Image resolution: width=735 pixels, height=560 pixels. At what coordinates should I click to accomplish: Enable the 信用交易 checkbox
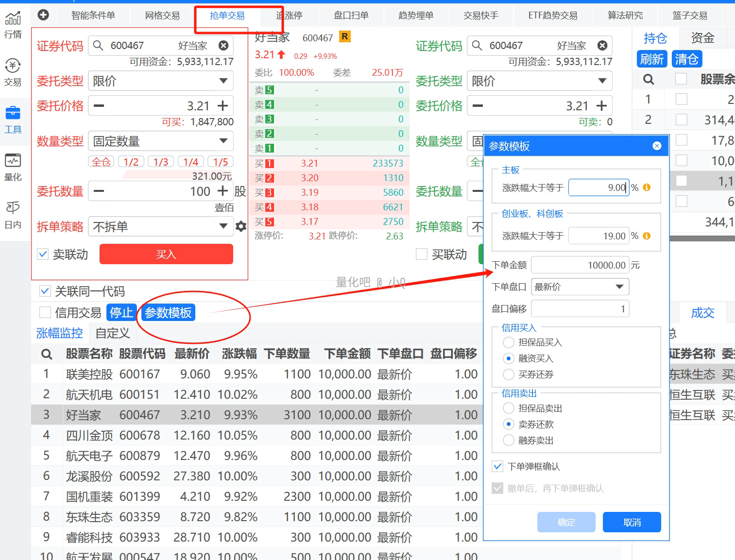[x=45, y=312]
